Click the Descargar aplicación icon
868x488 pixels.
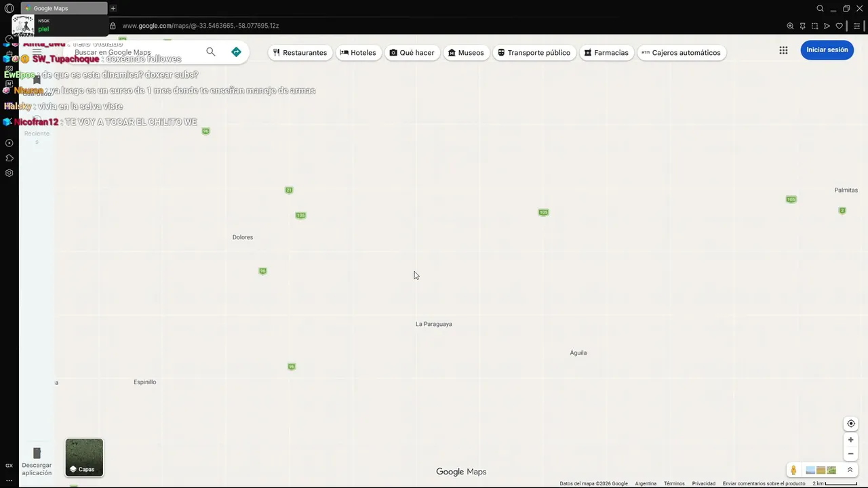(x=37, y=453)
